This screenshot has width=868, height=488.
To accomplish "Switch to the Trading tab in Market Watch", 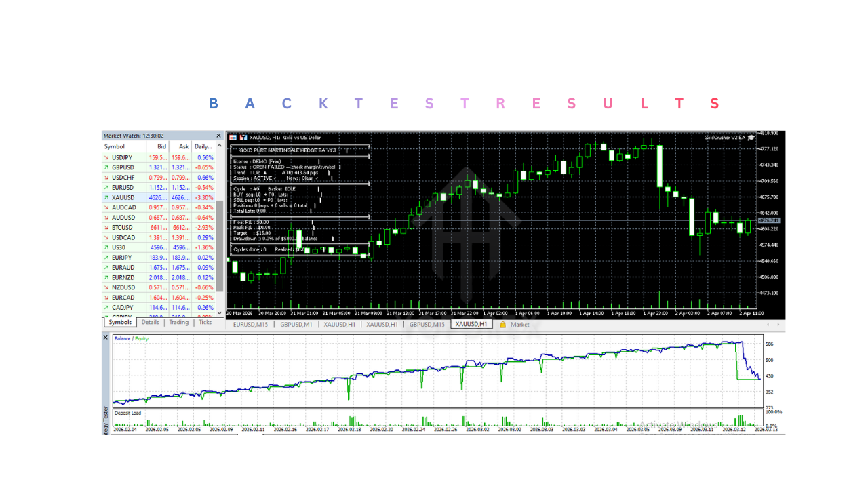I will coord(178,322).
